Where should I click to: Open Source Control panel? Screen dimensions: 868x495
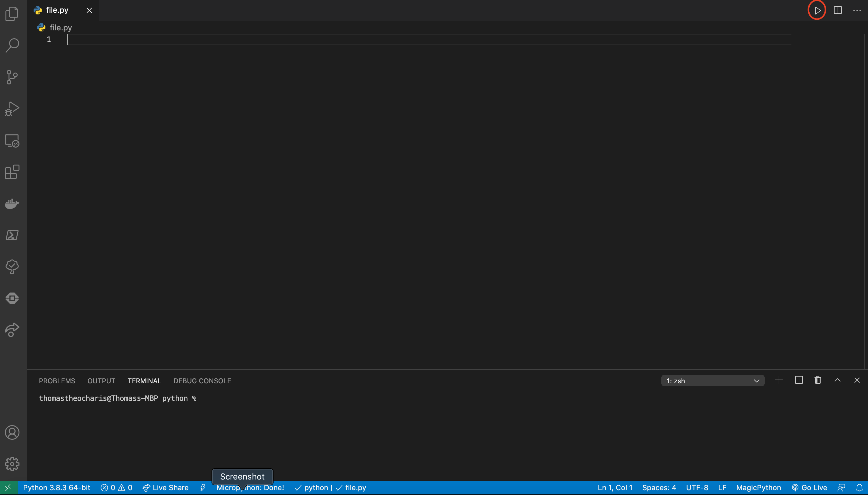[x=13, y=77]
